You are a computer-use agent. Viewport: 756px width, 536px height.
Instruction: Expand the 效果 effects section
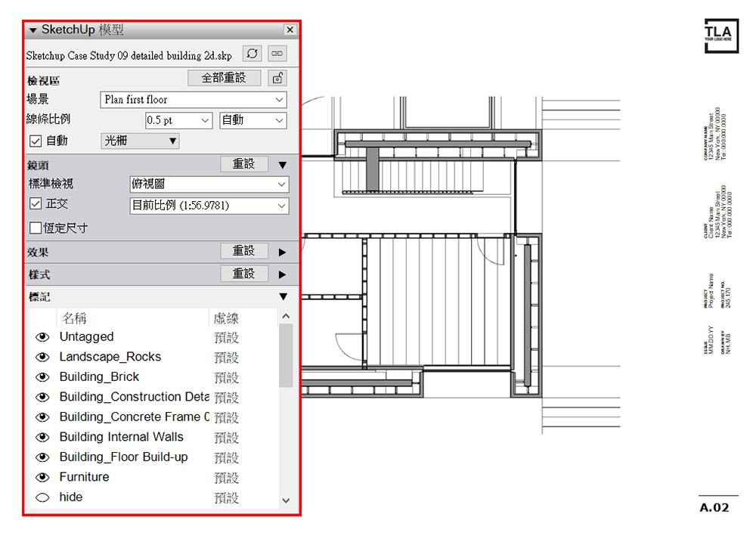coord(283,252)
